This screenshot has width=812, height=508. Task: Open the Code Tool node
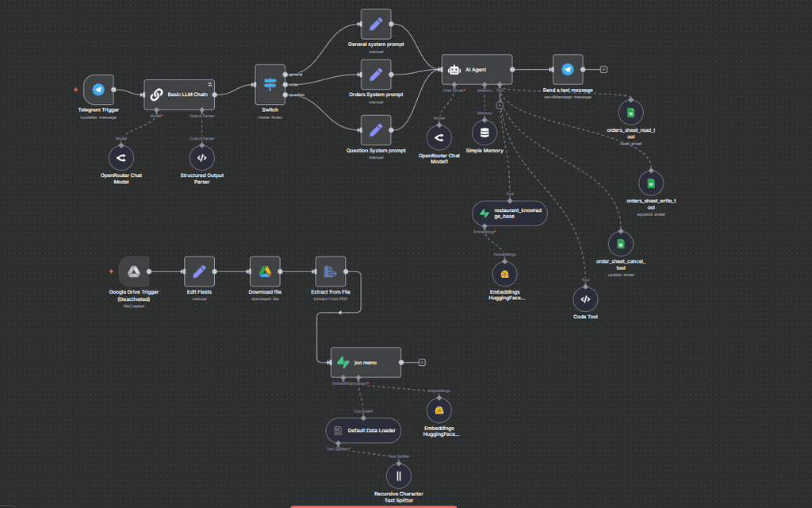click(x=585, y=299)
